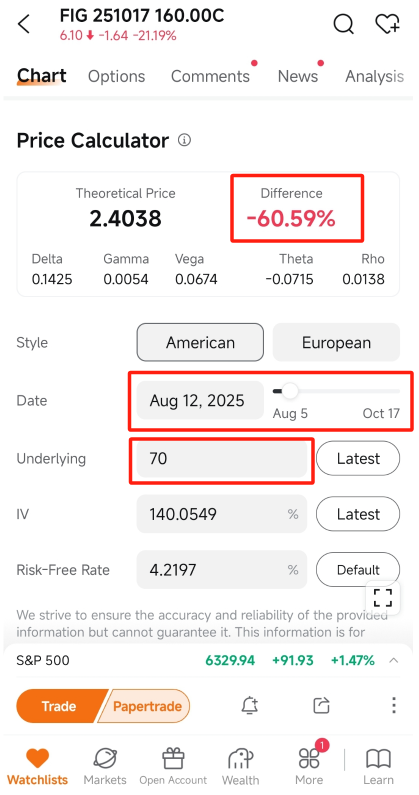Expand the S&P 500 index bar chevron
Screen dimensions: 419x795
(x=394, y=661)
